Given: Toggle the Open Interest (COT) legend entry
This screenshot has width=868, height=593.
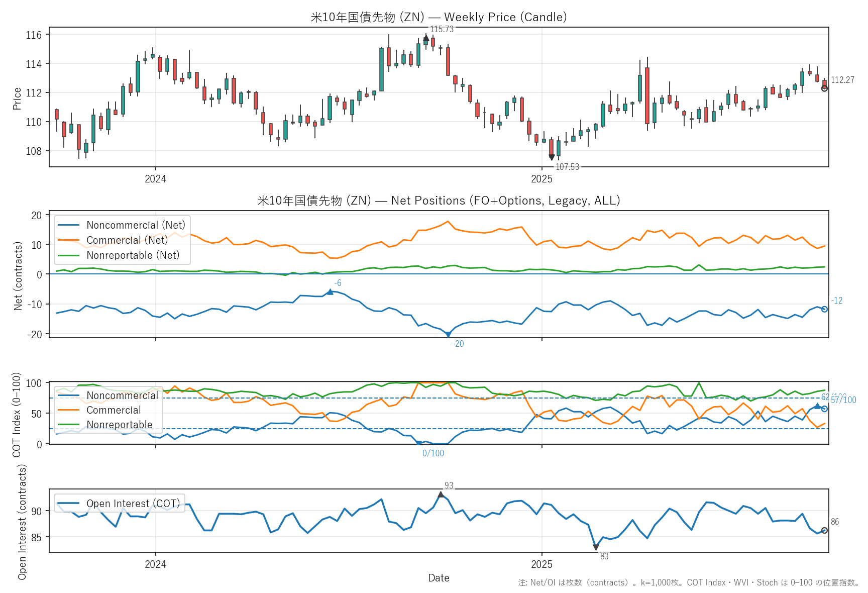Looking at the screenshot, I should click(x=133, y=504).
